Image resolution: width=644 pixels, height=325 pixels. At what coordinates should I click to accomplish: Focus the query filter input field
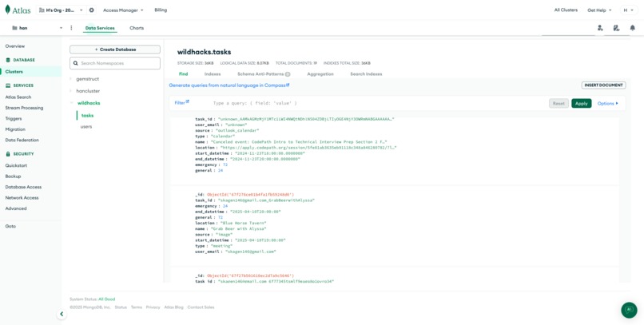[378, 104]
